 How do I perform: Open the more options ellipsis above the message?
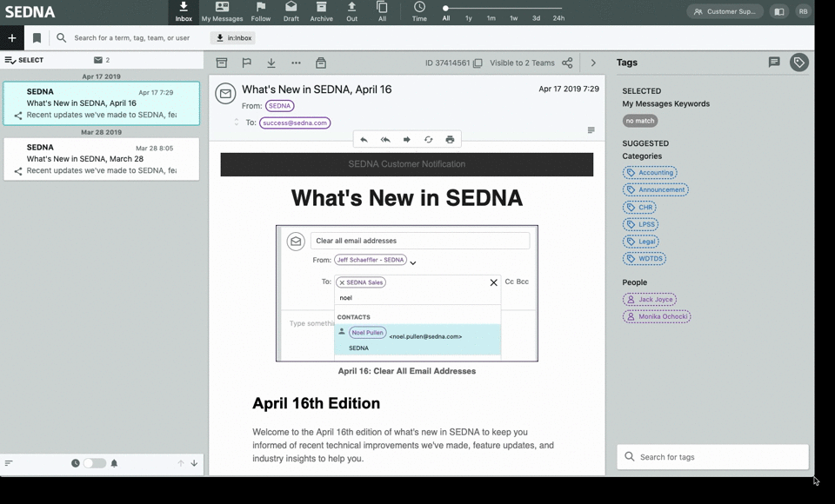click(x=294, y=63)
